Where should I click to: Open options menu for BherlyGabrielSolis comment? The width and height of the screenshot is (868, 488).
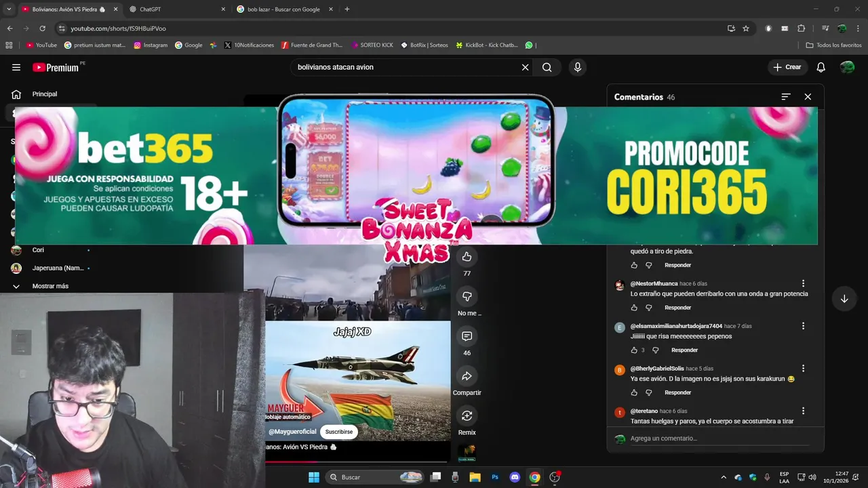(804, 368)
